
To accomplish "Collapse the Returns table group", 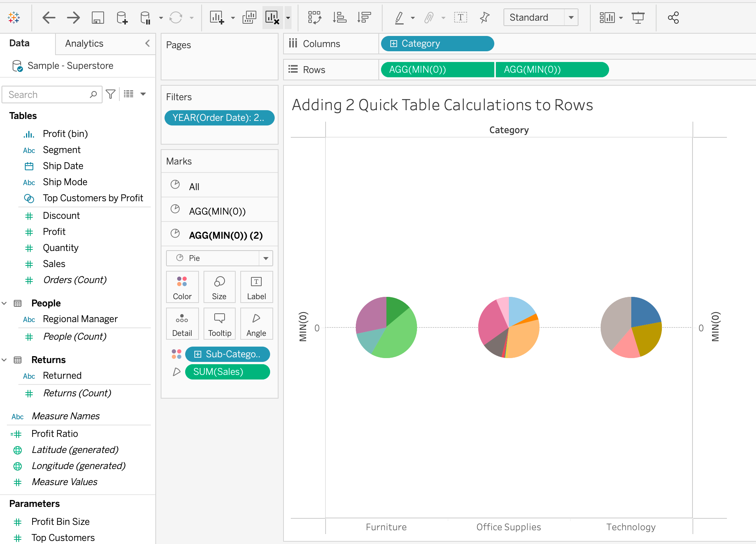I will click(x=4, y=360).
